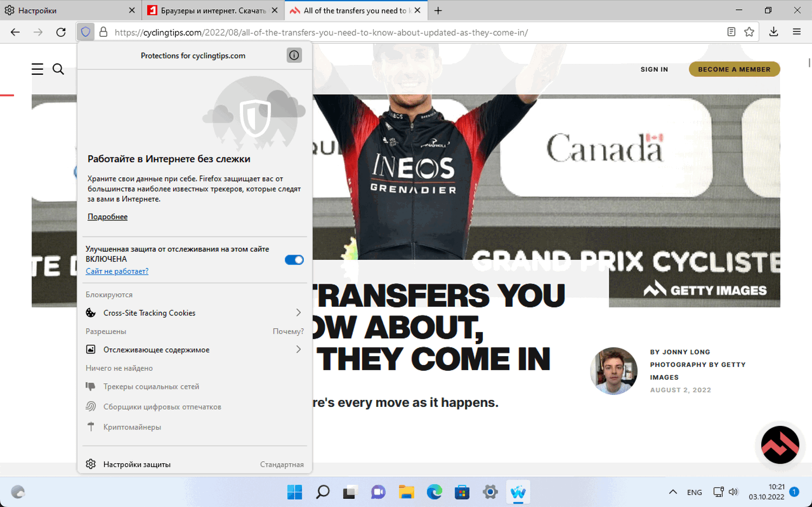Image resolution: width=812 pixels, height=507 pixels.
Task: Open the notification center badge
Action: pos(794,492)
